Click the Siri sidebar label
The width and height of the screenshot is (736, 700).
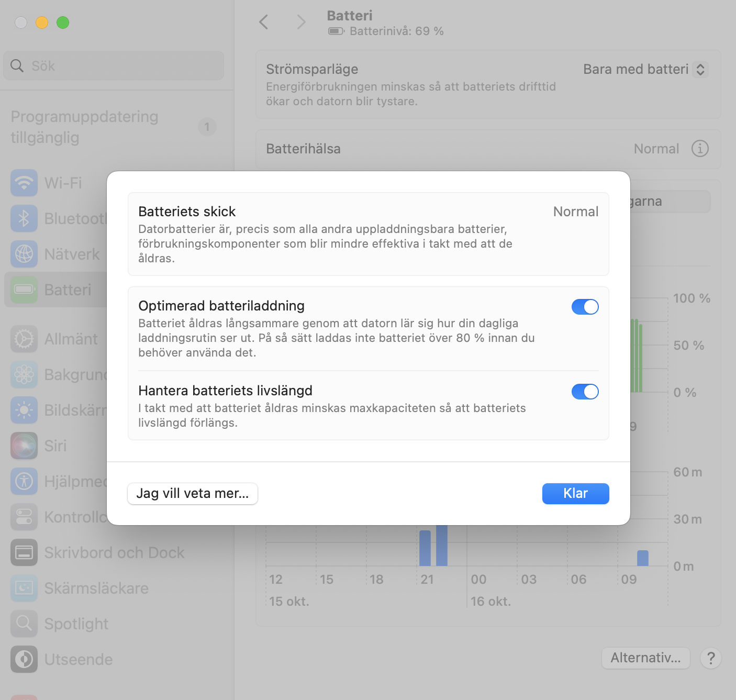coord(55,446)
